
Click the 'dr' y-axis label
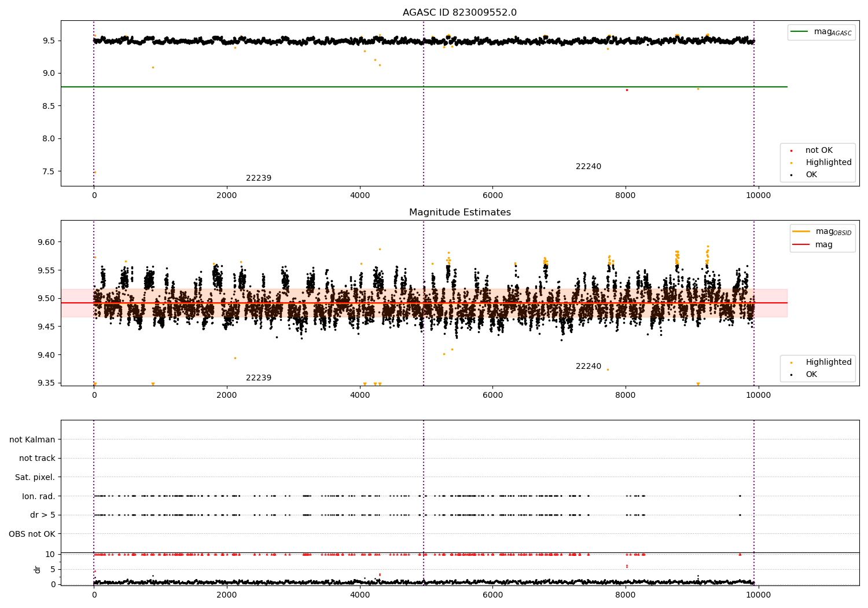pyautogui.click(x=38, y=569)
